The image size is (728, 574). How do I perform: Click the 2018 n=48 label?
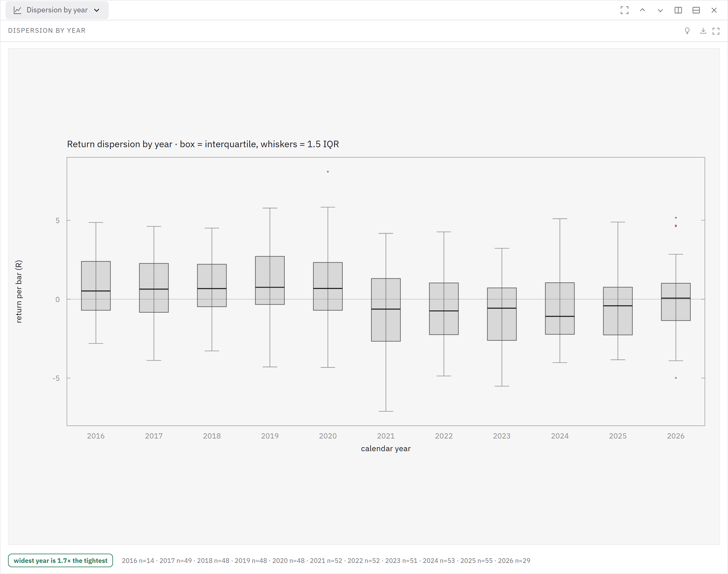tap(213, 560)
